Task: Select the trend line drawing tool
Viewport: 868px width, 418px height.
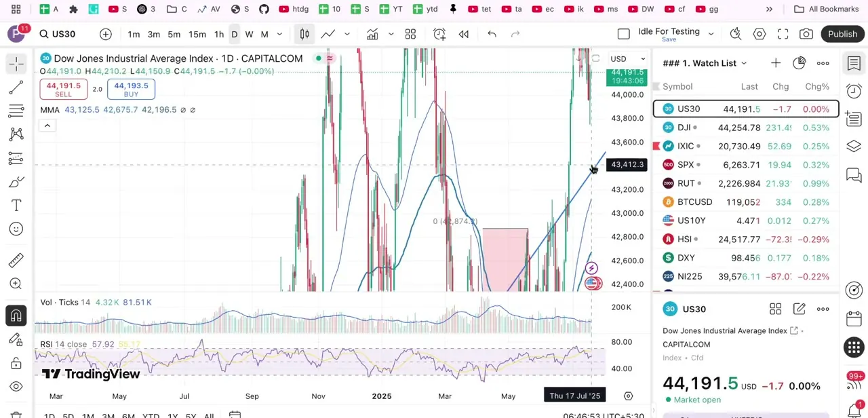Action: 16,87
